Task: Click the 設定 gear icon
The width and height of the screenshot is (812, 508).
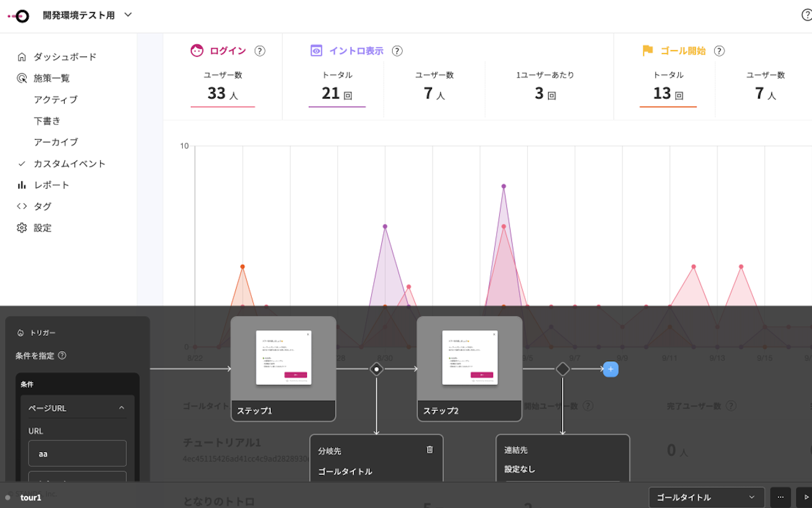Action: 22,228
